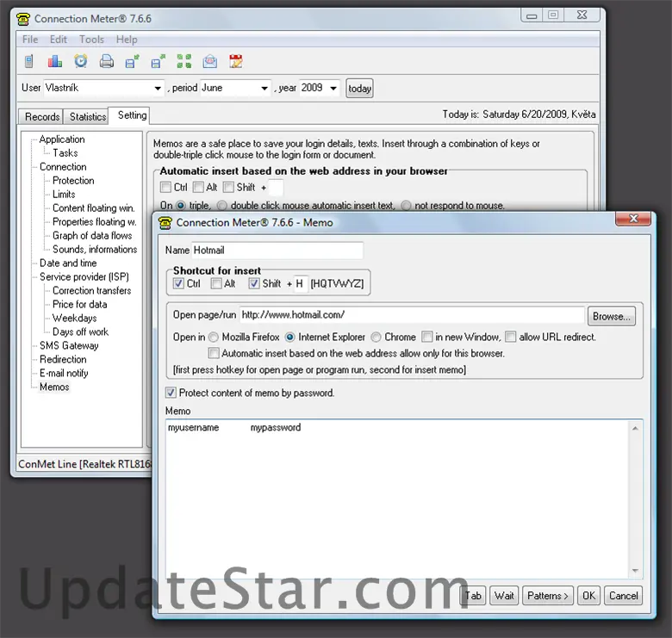
Task: Click the Open page/run URL field
Action: point(412,315)
